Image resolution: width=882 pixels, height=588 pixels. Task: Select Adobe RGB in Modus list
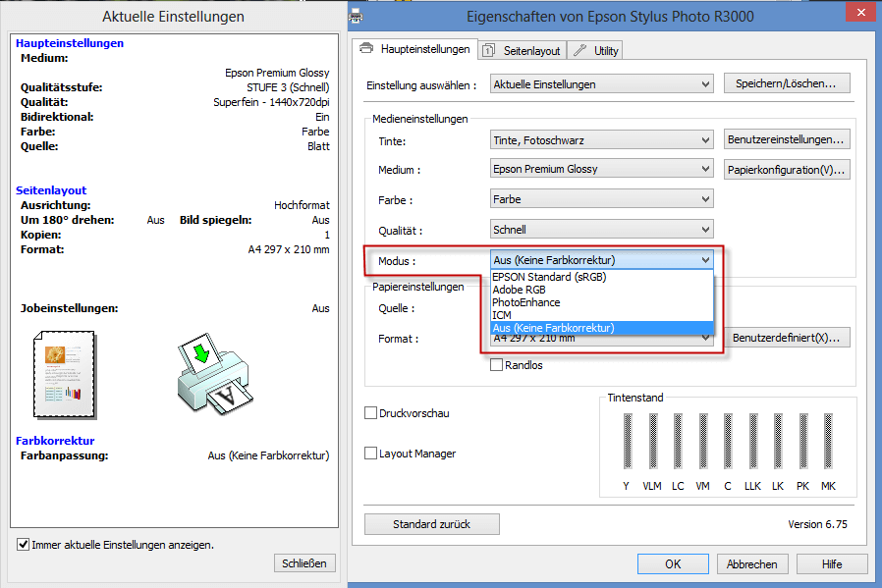tap(602, 290)
